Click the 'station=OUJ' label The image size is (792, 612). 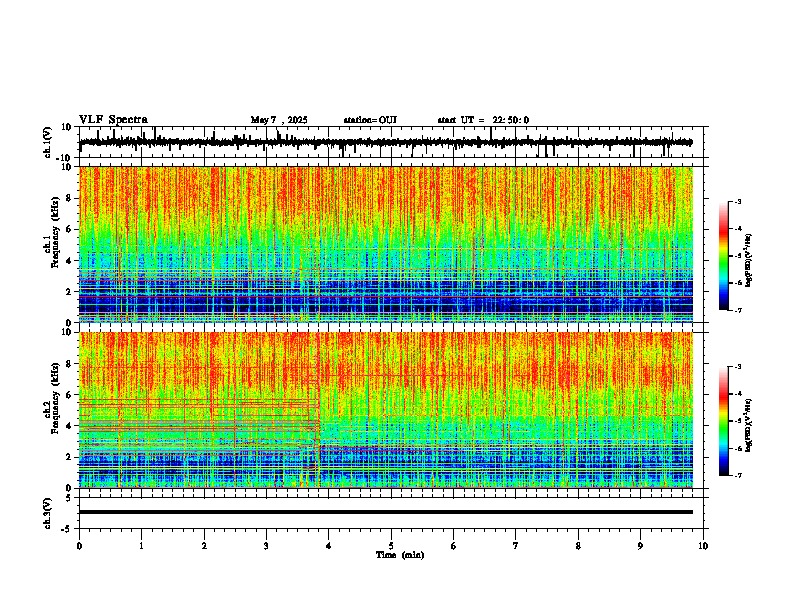tap(370, 120)
